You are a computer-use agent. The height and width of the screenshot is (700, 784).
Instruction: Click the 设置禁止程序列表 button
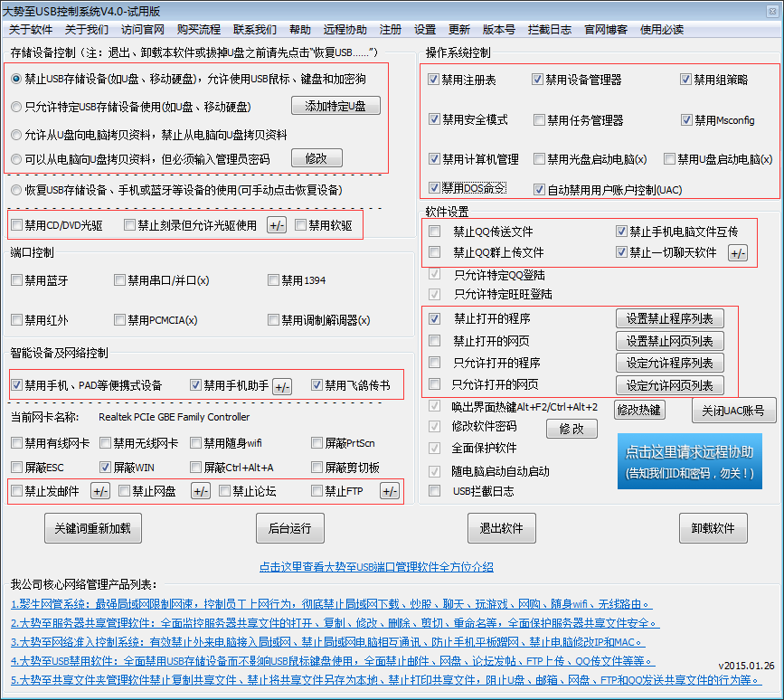[x=669, y=318]
